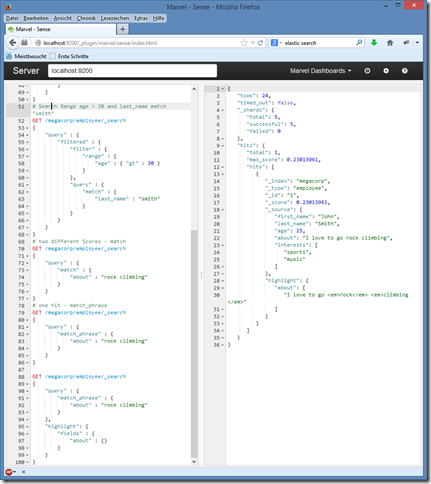This screenshot has height=484, width=431.
Task: Open the Google search engine selector icon
Action: (274, 43)
